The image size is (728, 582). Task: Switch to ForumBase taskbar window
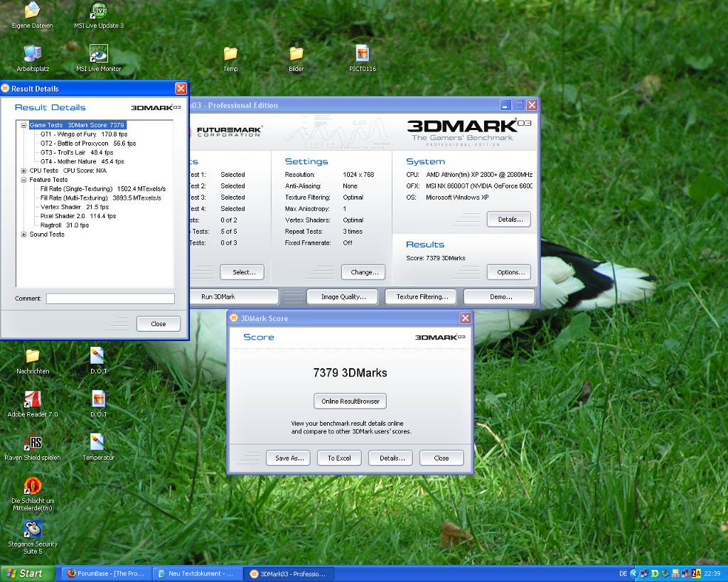click(x=107, y=573)
